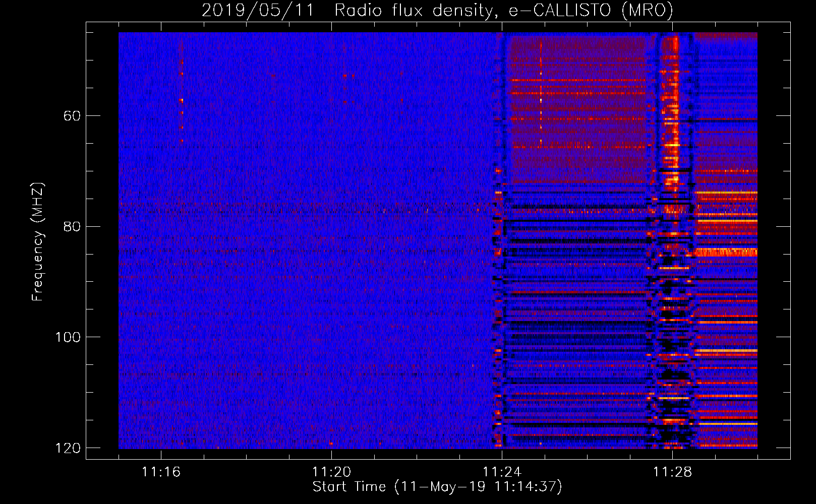Viewport: 816px width, 504px height.
Task: Click the bright horizontal emission band near 85 MHz
Action: 725,252
